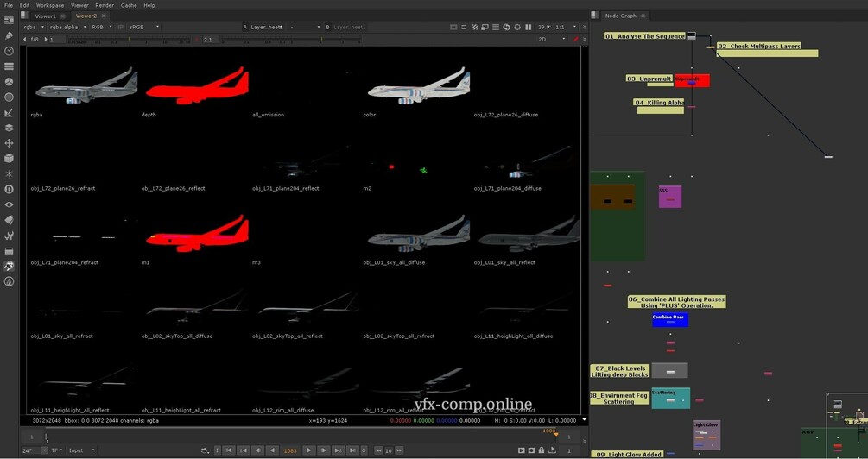Open the B input Layer sheet dropdown
Viewport: 868px width, 459px height.
(x=347, y=27)
